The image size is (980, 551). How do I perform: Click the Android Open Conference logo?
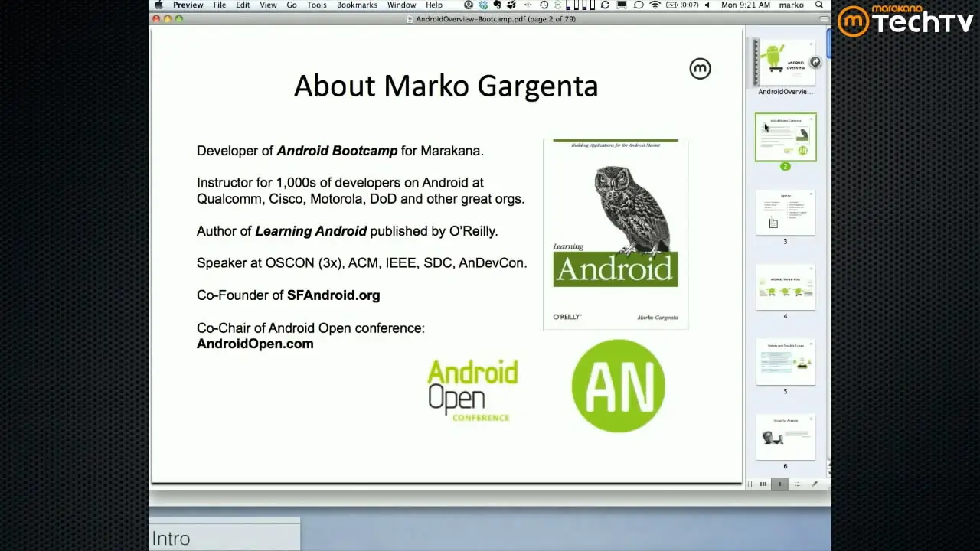coord(472,390)
